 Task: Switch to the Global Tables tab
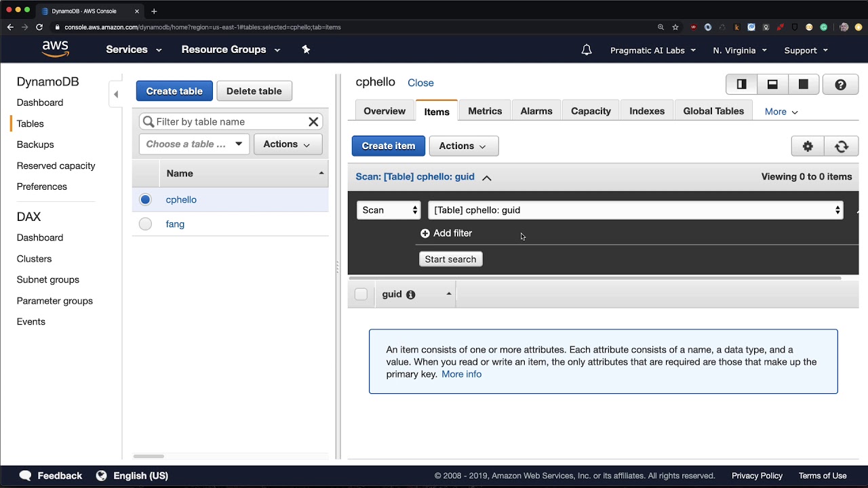pyautogui.click(x=713, y=111)
